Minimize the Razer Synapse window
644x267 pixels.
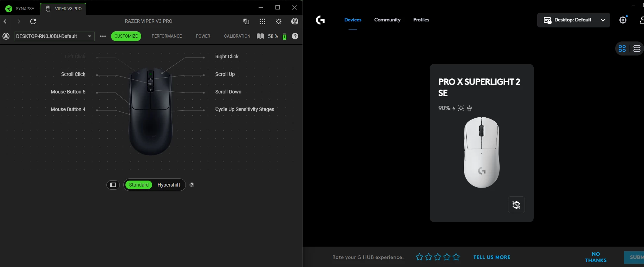click(261, 7)
